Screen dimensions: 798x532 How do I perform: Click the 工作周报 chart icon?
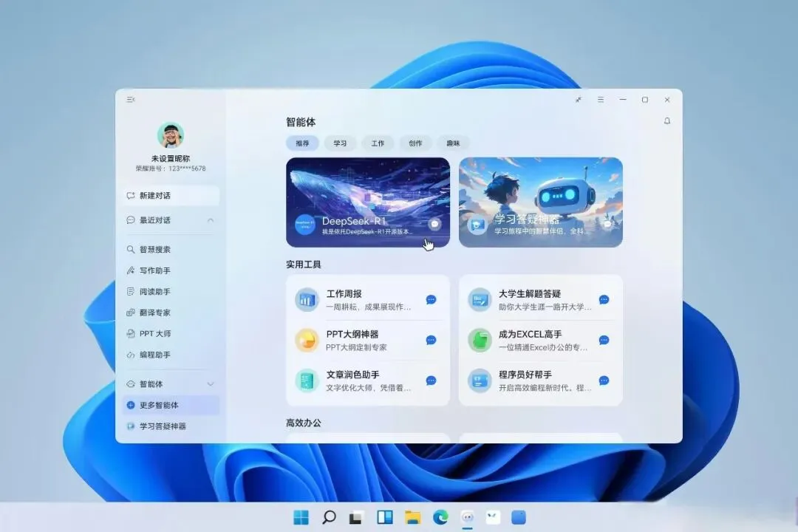click(307, 300)
